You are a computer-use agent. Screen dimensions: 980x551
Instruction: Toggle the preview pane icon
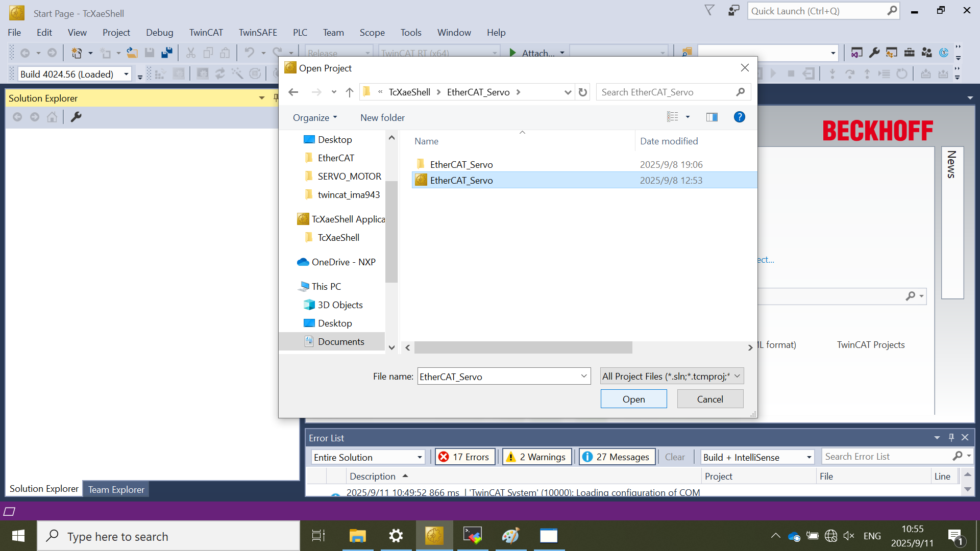point(712,117)
